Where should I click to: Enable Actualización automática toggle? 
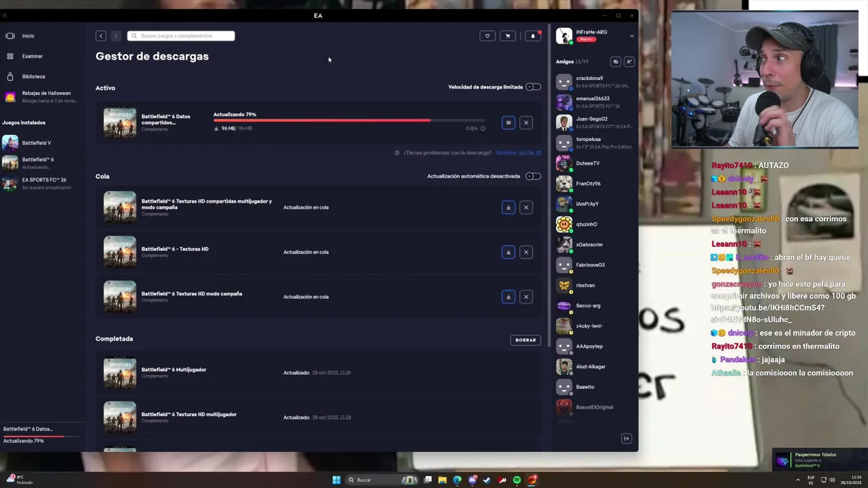(x=534, y=176)
